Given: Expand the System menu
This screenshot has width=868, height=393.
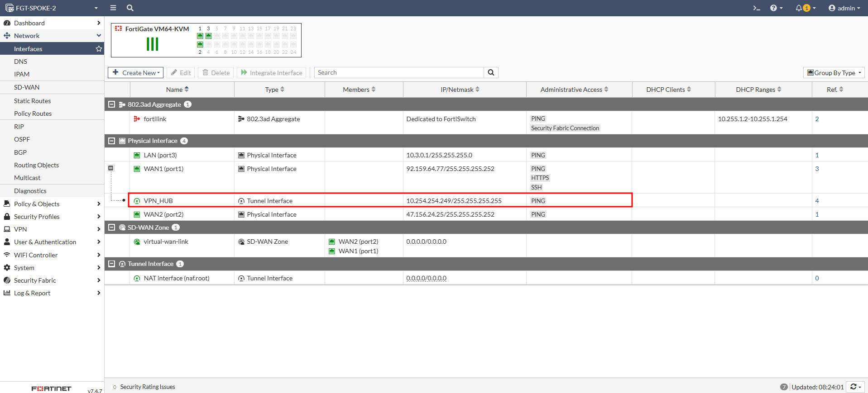Looking at the screenshot, I should click(x=52, y=268).
